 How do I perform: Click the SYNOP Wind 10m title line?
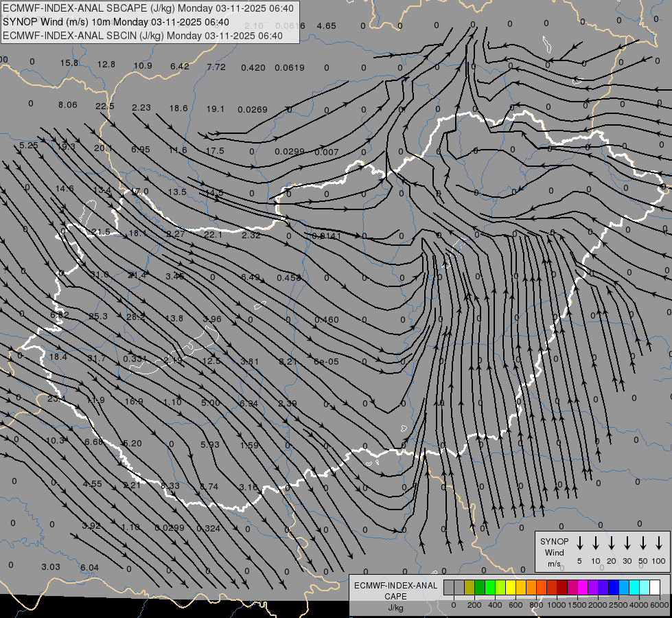point(116,22)
